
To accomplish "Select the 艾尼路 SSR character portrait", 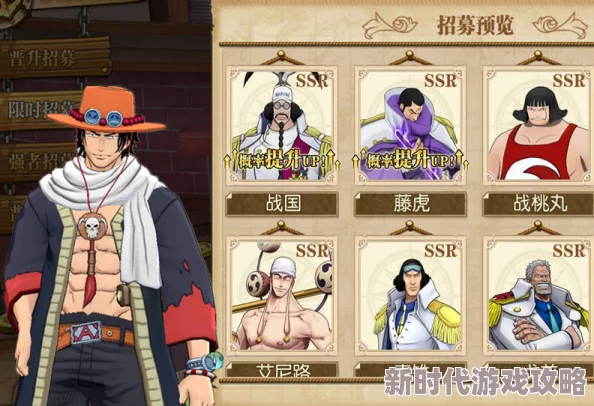I will click(282, 295).
